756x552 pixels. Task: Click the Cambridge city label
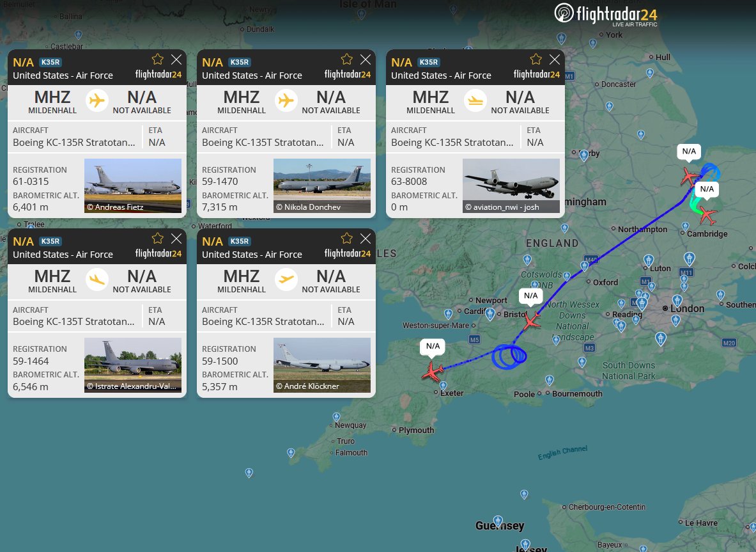(707, 234)
